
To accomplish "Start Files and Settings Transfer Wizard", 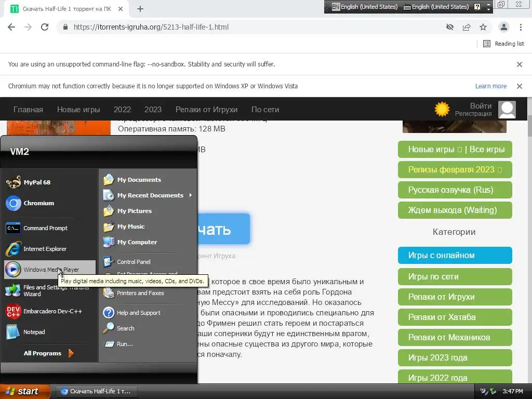I will tap(49, 290).
